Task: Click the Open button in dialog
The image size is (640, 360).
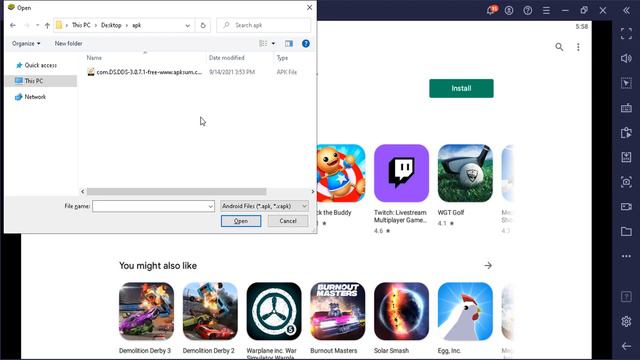Action: pos(241,221)
